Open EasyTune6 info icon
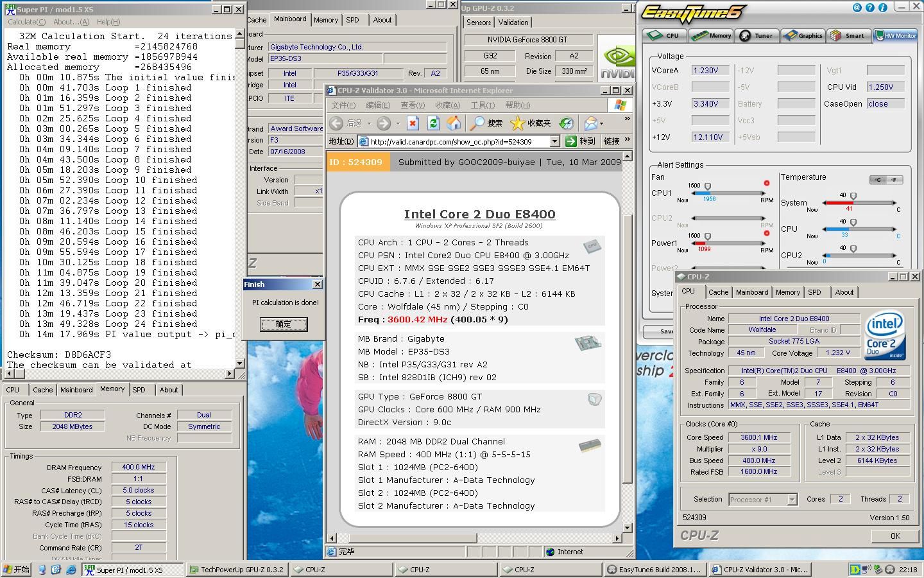The image size is (924, 578). [x=882, y=8]
